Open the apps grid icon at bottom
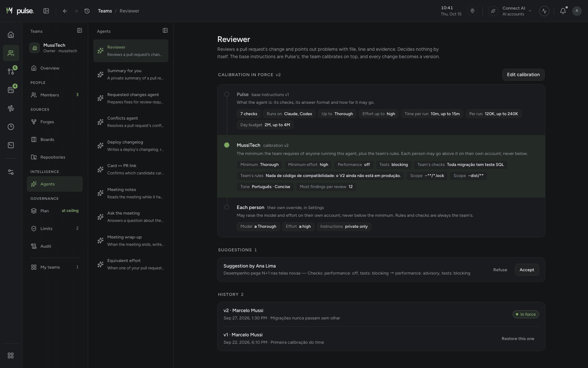588x368 pixels. (x=11, y=355)
